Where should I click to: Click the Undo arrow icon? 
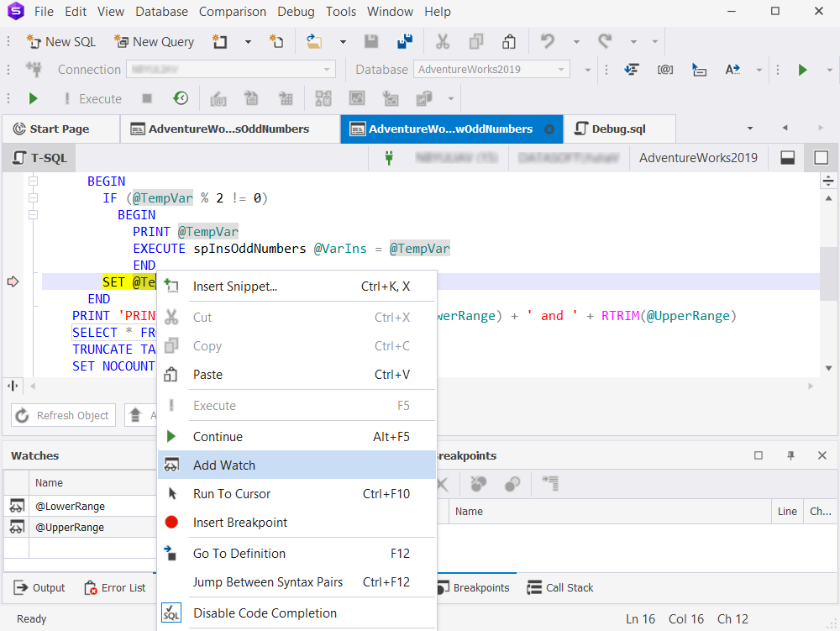[548, 42]
